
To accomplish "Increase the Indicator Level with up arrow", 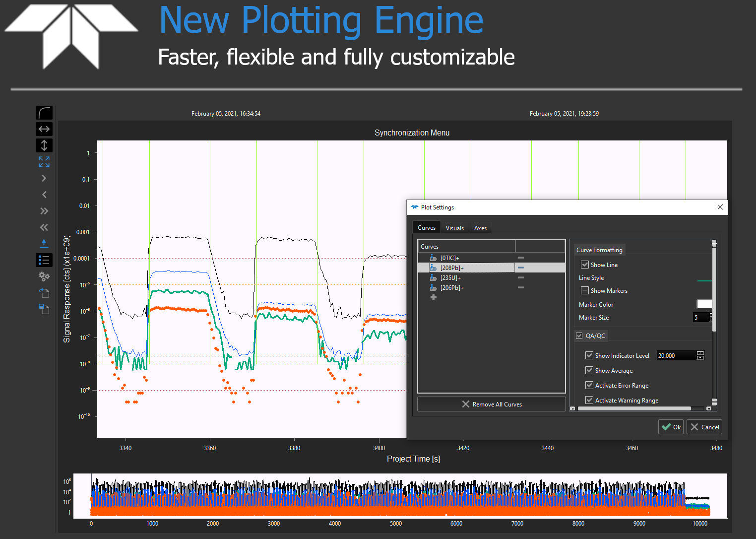I will coord(700,353).
